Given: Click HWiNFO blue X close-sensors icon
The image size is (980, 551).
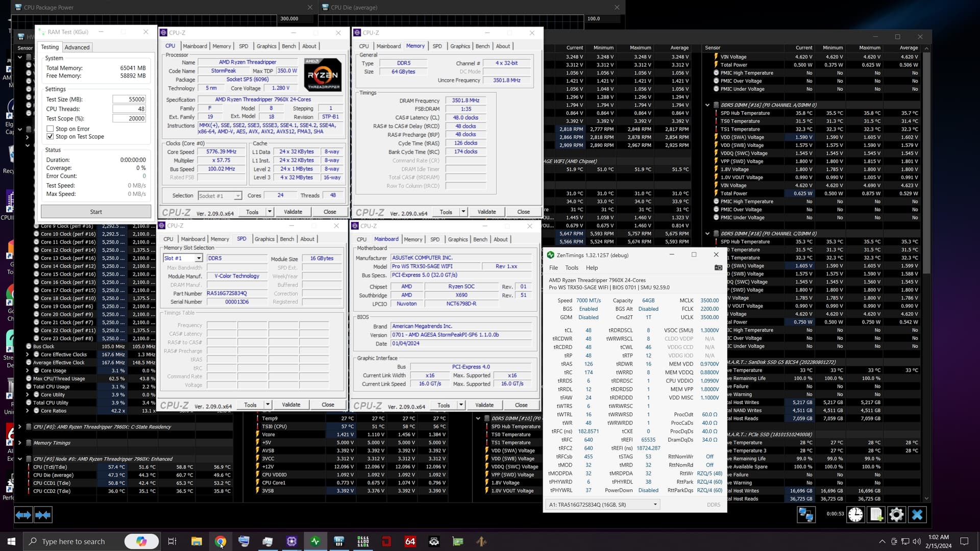Looking at the screenshot, I should tap(917, 515).
